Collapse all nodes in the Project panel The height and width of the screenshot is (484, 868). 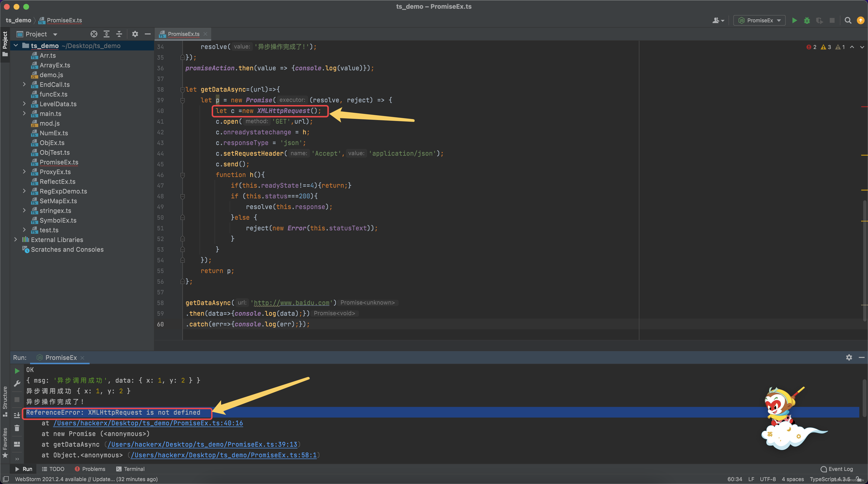[x=119, y=34]
